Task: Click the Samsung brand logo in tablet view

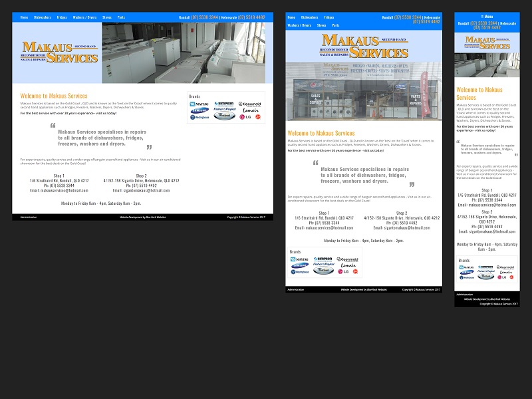Action: coord(301,265)
